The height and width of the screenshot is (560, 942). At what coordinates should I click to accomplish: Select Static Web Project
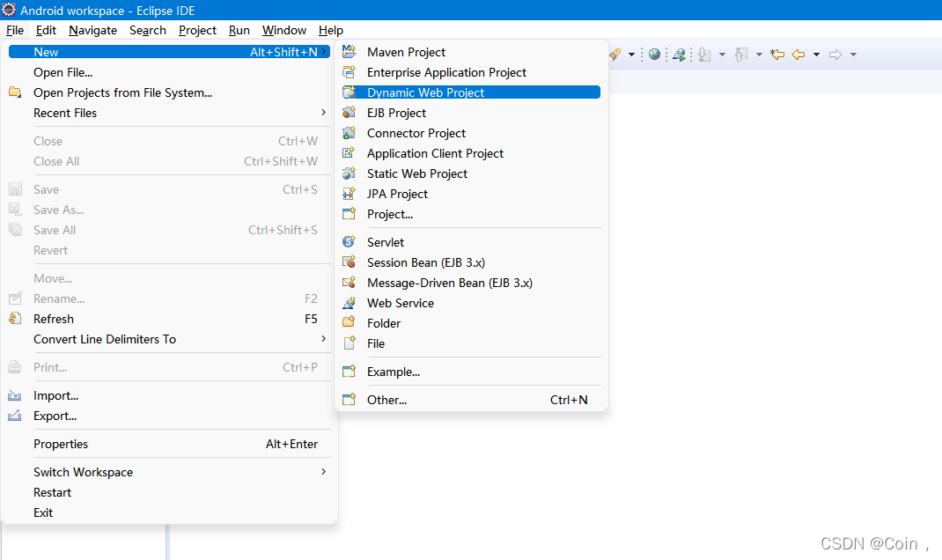[471, 173]
